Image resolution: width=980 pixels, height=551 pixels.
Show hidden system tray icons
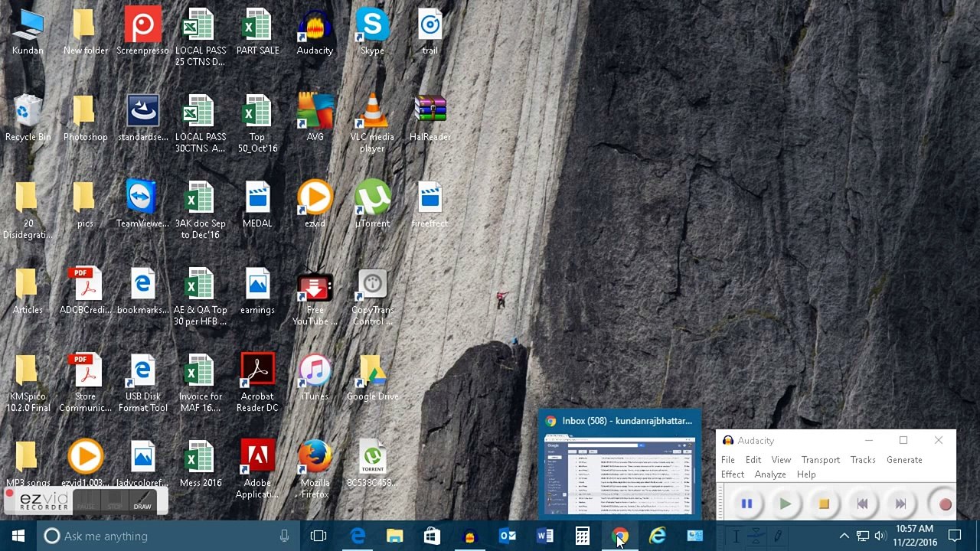tap(844, 536)
